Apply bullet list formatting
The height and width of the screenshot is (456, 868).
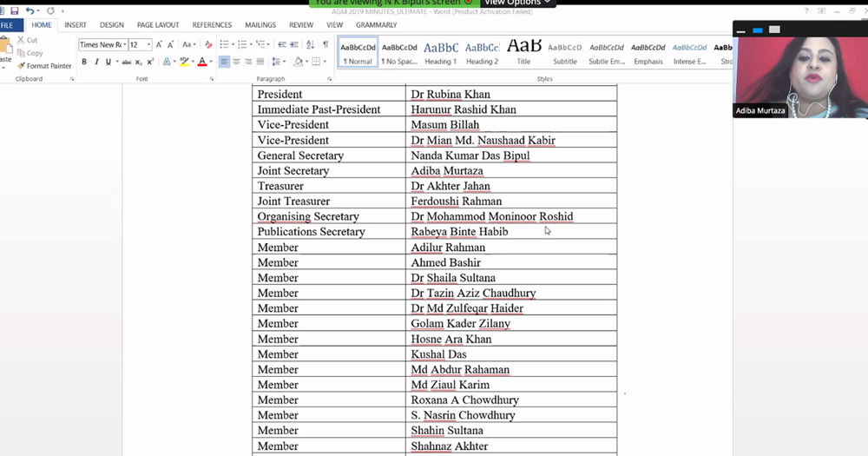tap(224, 44)
